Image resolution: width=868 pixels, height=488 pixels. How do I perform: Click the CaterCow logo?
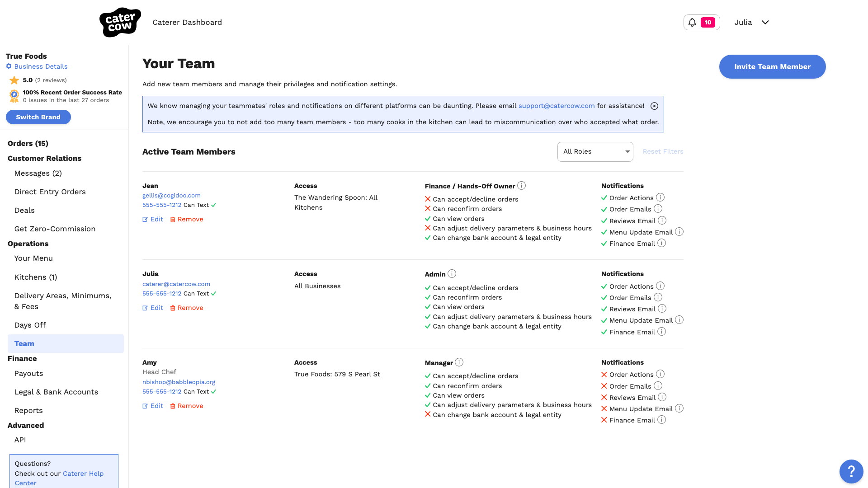(120, 22)
